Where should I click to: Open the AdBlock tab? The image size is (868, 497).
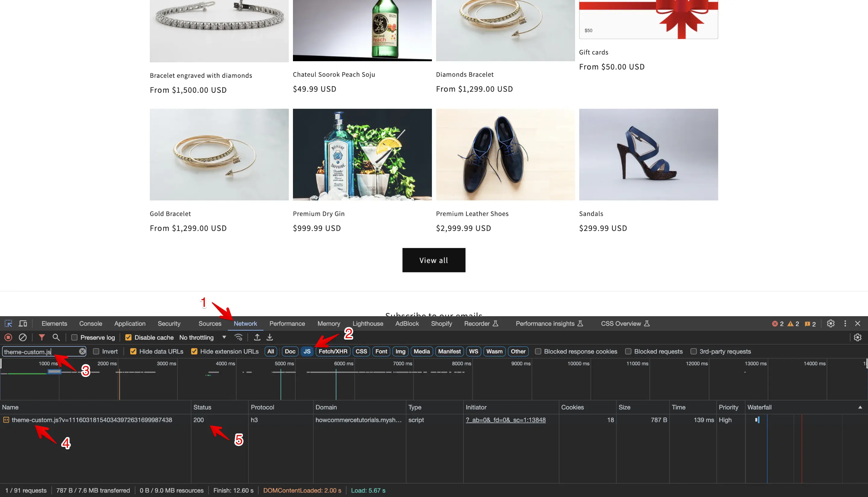(407, 323)
